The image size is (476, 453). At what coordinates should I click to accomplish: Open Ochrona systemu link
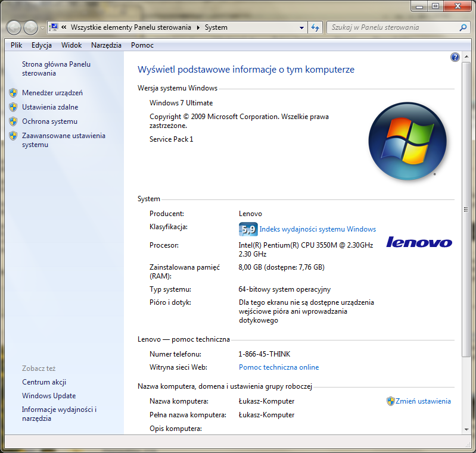pos(49,121)
